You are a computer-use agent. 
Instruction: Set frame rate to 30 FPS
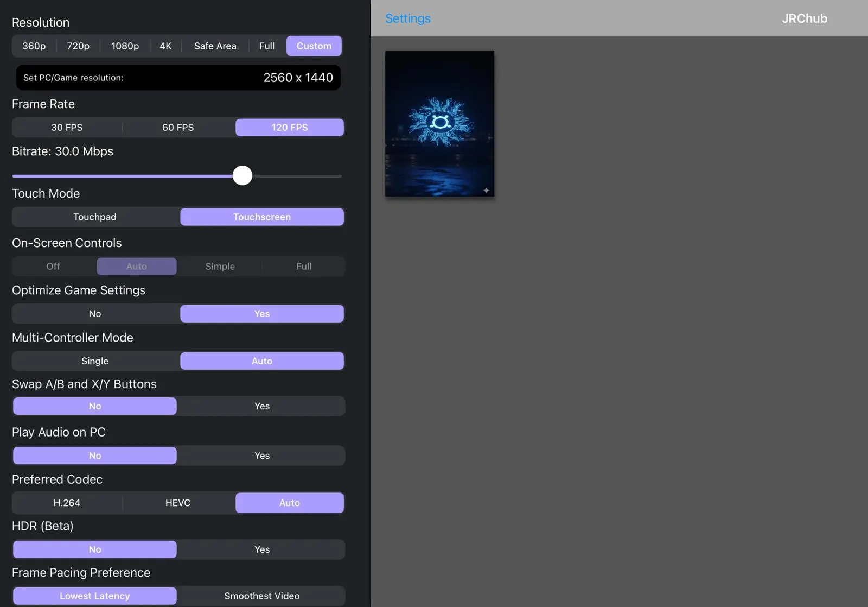pos(67,128)
